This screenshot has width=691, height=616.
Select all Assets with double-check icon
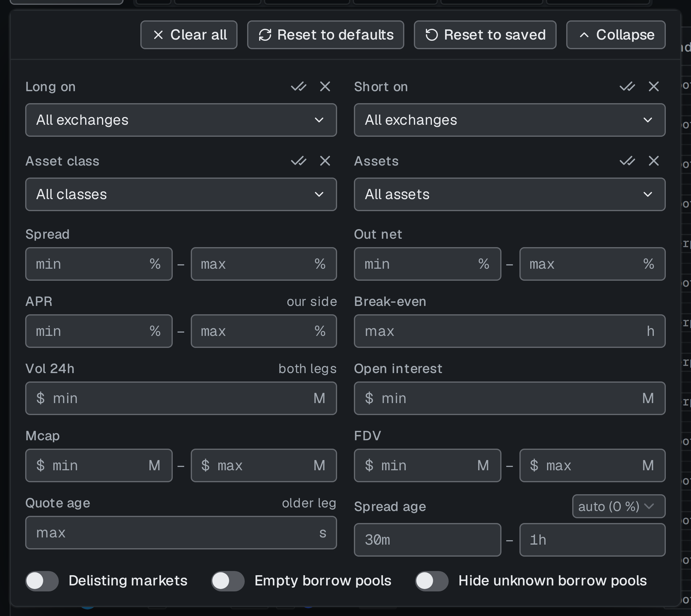click(627, 161)
